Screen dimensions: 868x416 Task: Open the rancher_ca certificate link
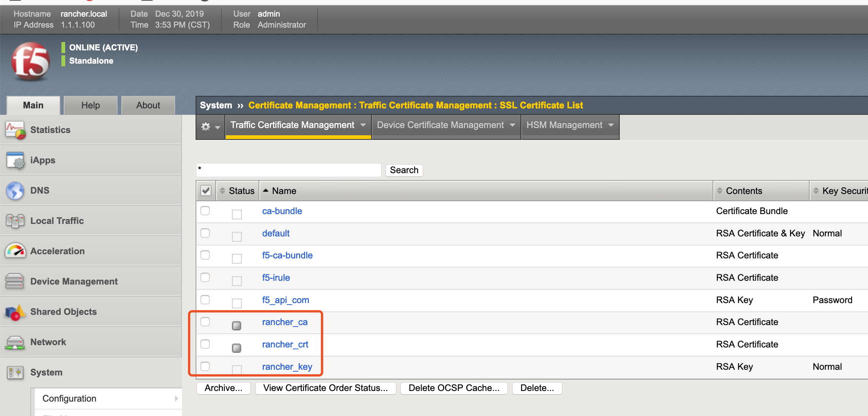tap(285, 322)
